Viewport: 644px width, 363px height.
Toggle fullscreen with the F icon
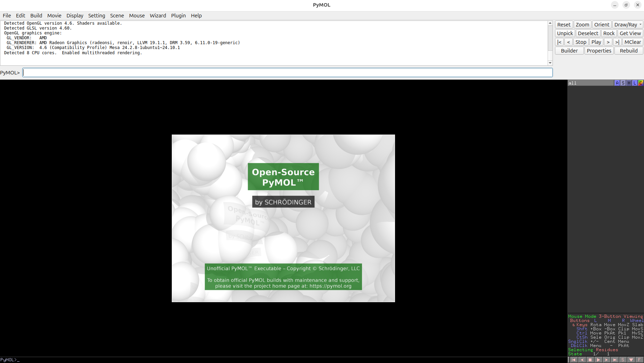click(639, 360)
